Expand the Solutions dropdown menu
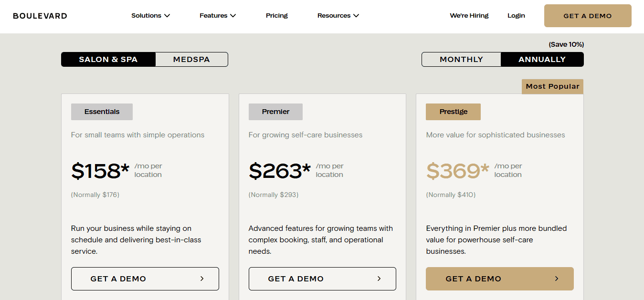 150,16
